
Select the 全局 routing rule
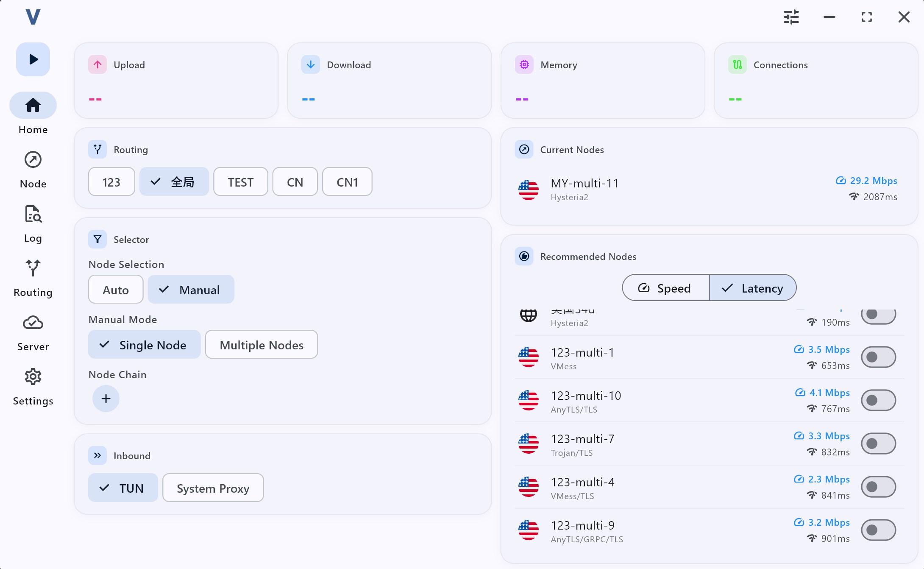click(174, 182)
